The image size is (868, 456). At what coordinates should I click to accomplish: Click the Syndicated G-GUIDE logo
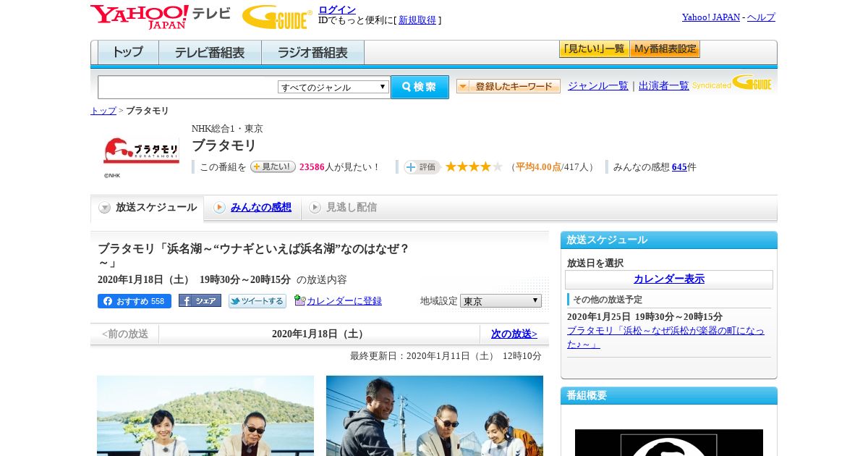[732, 83]
